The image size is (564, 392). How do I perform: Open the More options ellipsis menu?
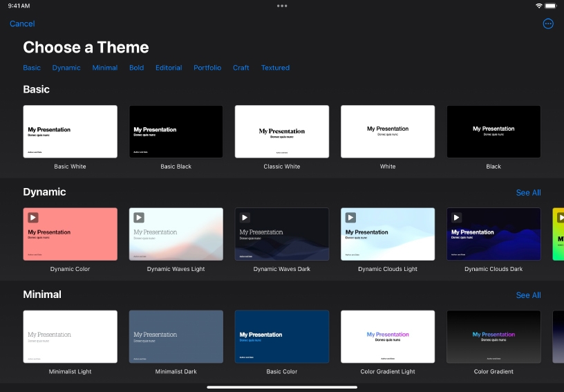point(548,24)
